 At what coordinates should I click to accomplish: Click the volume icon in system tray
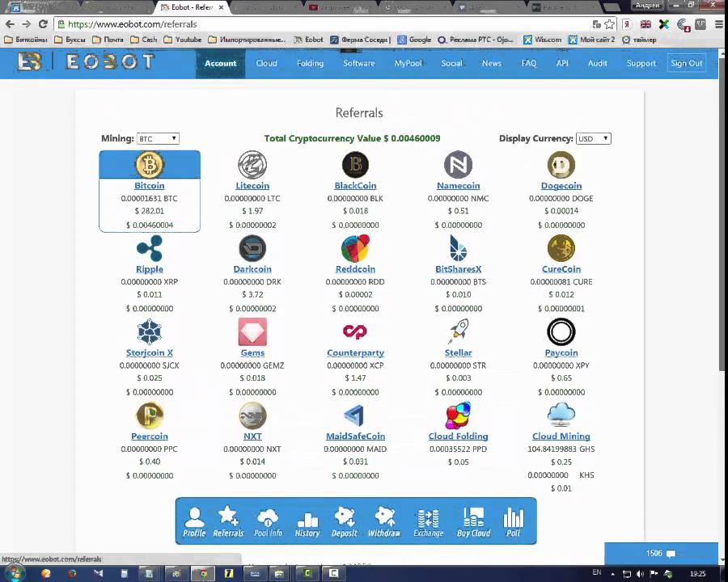pyautogui.click(x=641, y=574)
